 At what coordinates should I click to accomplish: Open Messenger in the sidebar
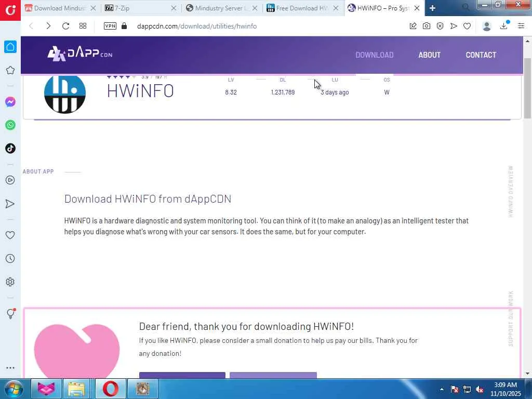[10, 102]
